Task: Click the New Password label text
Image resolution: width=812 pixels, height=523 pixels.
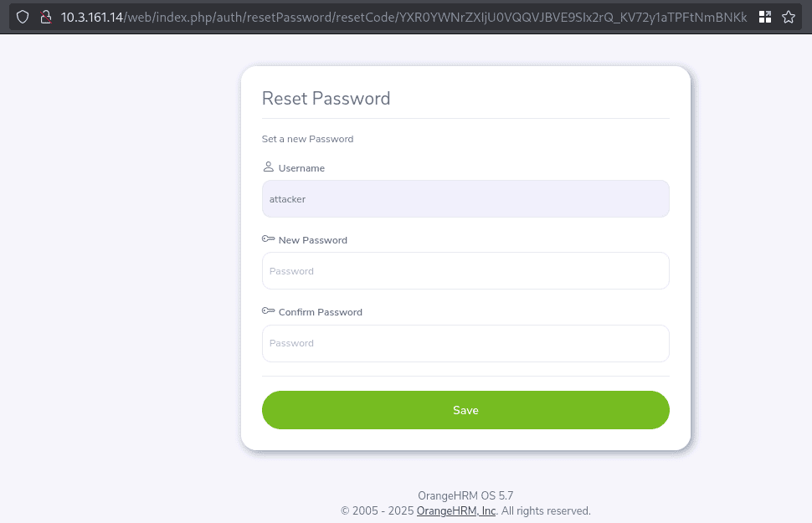Action: coord(313,240)
